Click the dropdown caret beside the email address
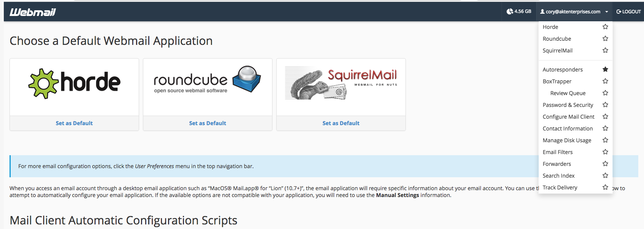 pos(607,12)
